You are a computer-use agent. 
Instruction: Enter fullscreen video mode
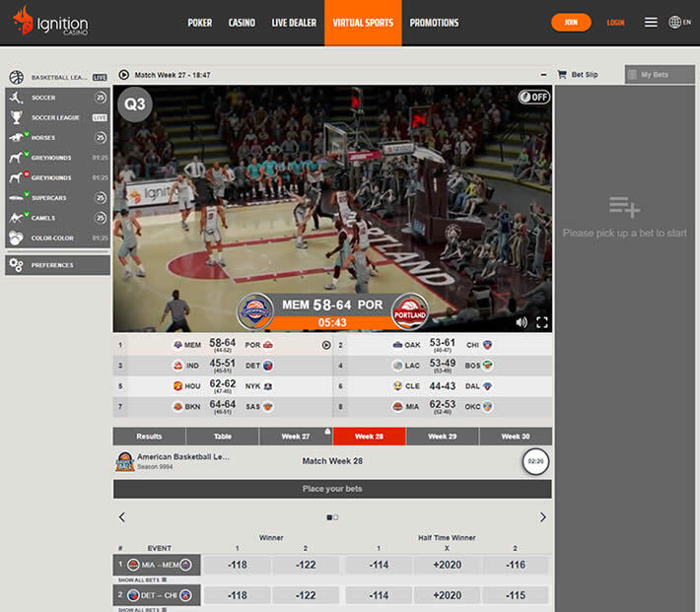(542, 322)
